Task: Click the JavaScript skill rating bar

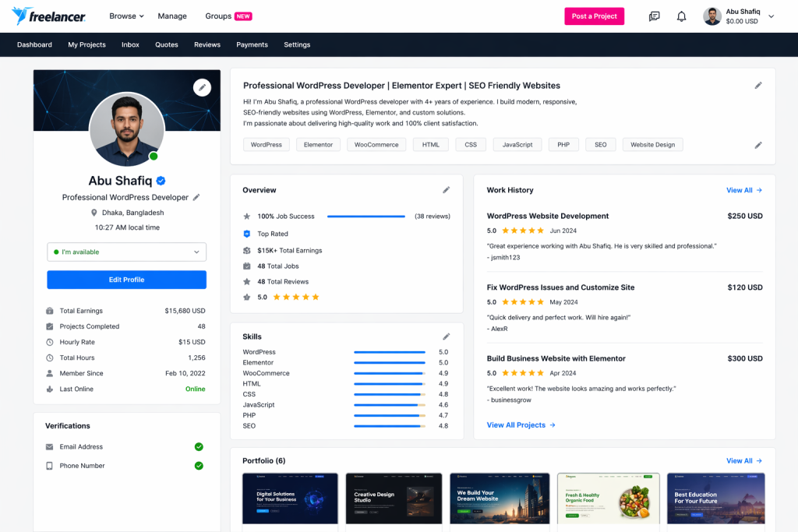Action: click(x=390, y=405)
